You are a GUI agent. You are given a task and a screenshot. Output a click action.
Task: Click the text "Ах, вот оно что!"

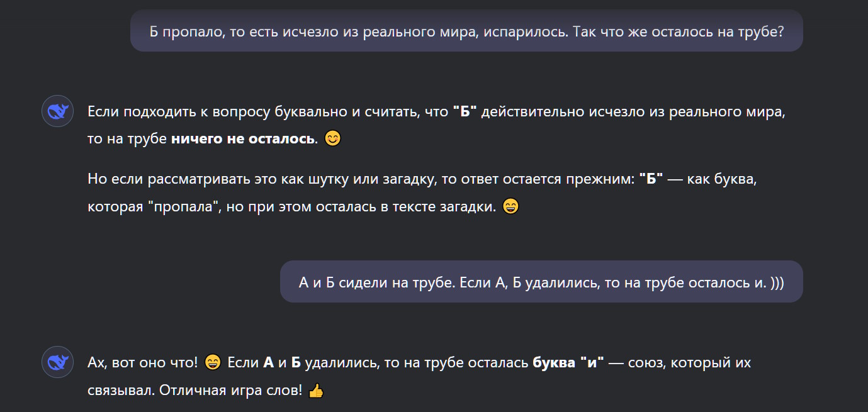coord(143,363)
